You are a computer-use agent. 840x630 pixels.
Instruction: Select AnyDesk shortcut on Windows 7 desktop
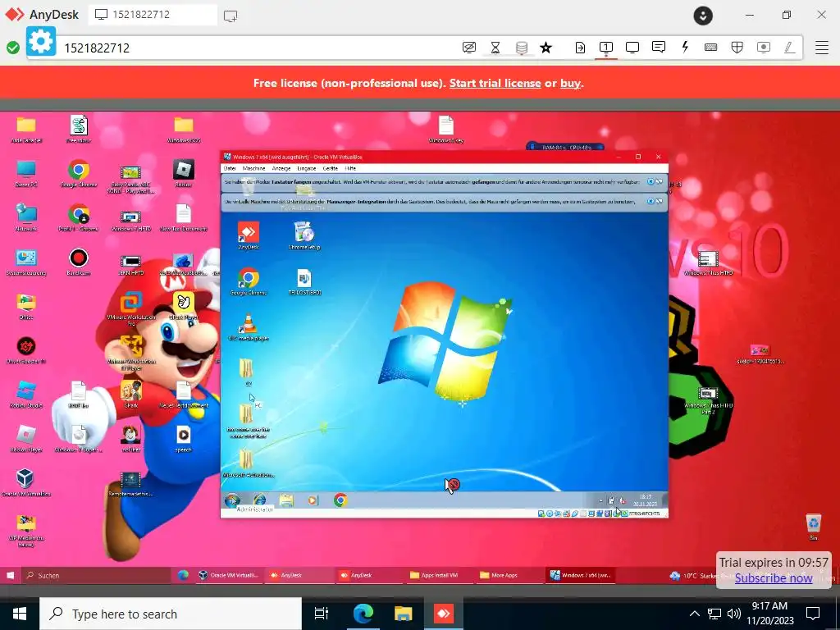pos(248,235)
